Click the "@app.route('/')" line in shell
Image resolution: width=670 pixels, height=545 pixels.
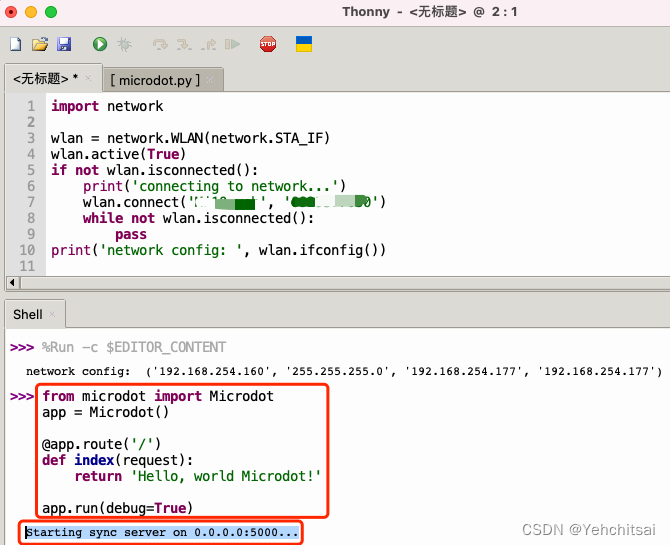click(102, 445)
